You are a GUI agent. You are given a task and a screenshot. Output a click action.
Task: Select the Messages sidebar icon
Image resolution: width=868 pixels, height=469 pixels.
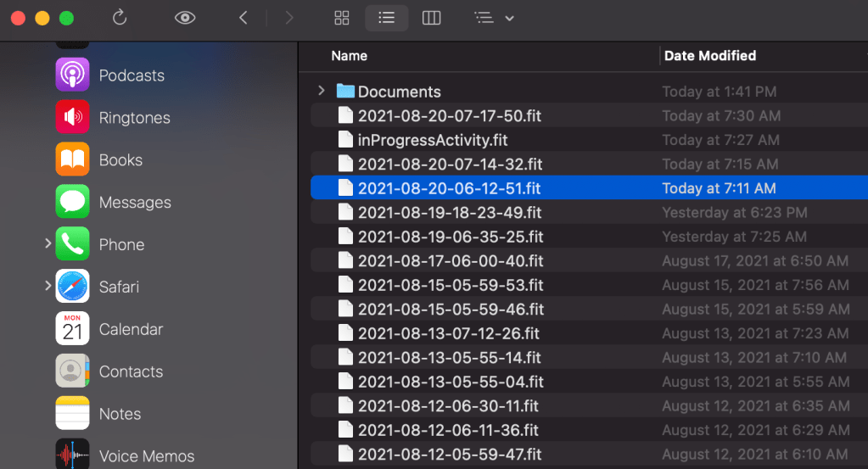tap(73, 203)
